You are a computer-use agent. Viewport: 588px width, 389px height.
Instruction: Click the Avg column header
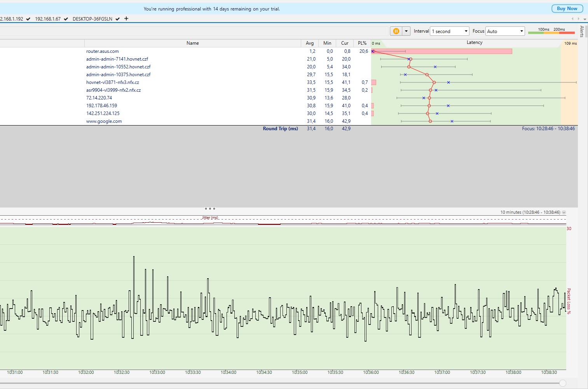point(310,43)
